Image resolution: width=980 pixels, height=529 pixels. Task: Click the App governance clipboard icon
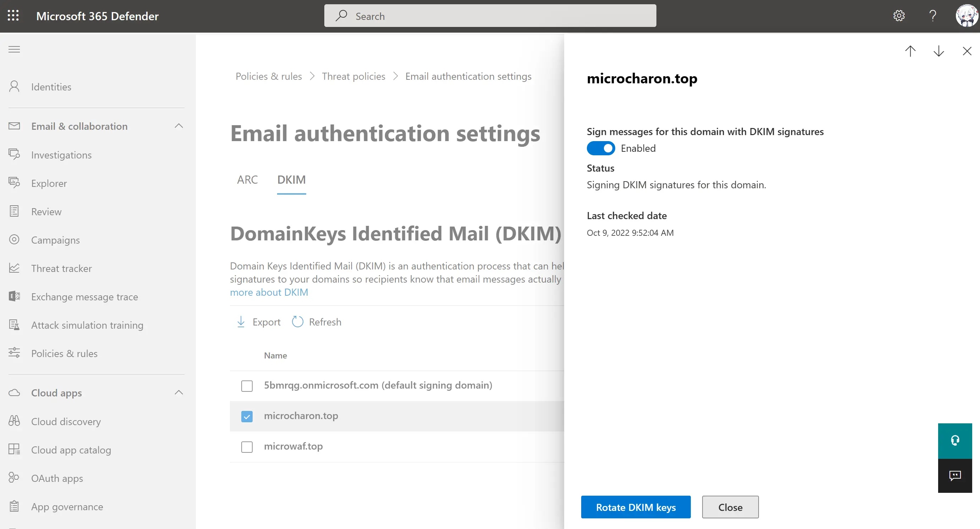click(14, 506)
